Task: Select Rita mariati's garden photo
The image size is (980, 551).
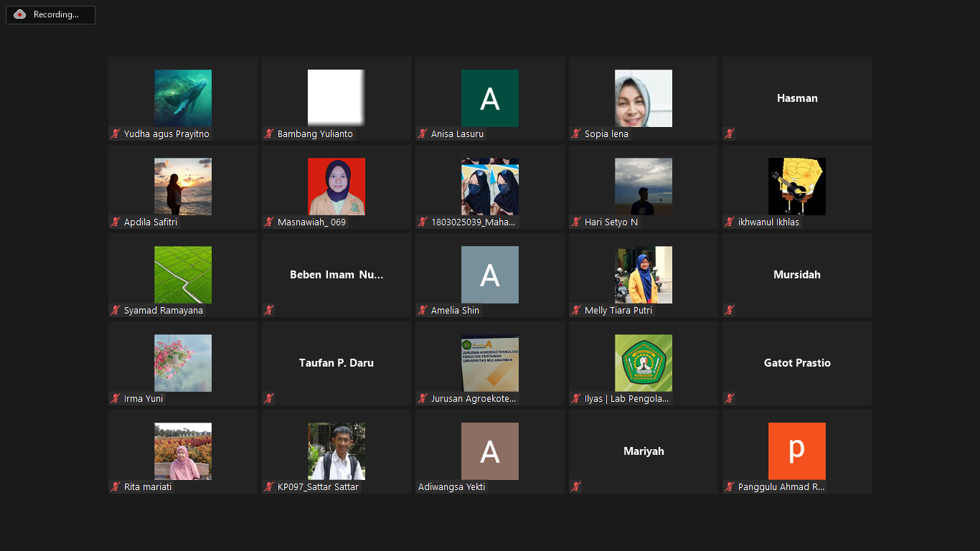Action: click(183, 451)
